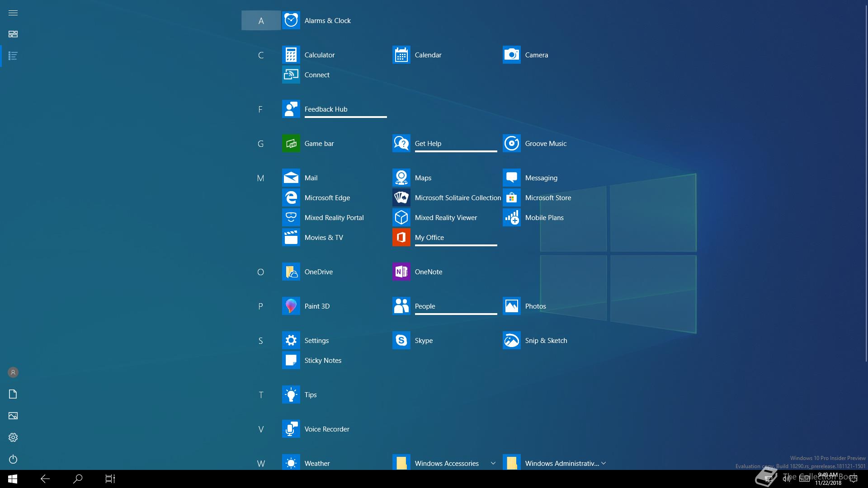868x488 pixels.
Task: Open the OneDrive icon
Action: [x=291, y=272]
